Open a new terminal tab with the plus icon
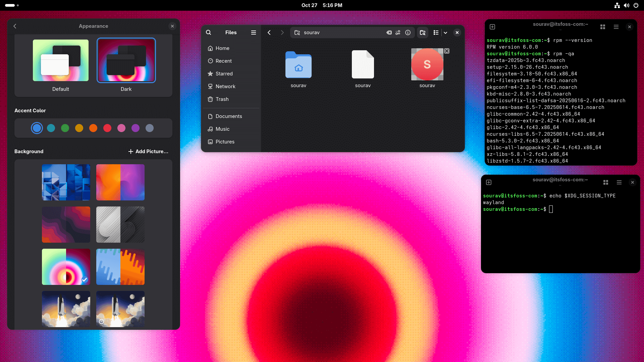The width and height of the screenshot is (644, 362). [492, 26]
